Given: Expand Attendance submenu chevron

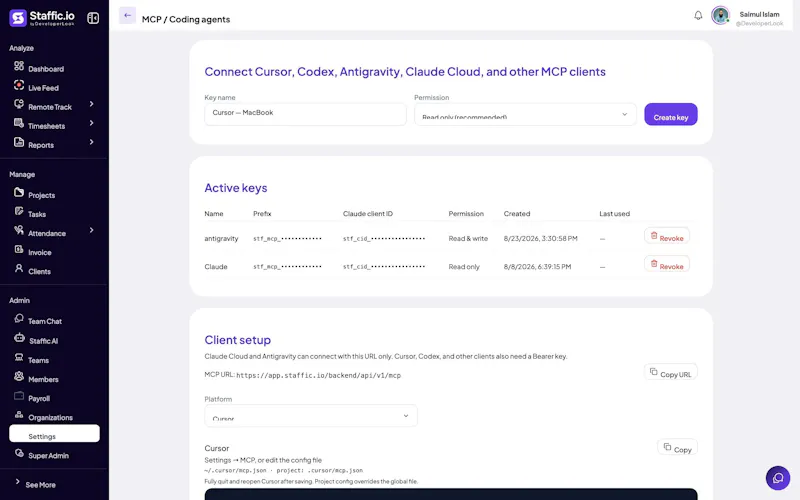Looking at the screenshot, I should (91, 230).
